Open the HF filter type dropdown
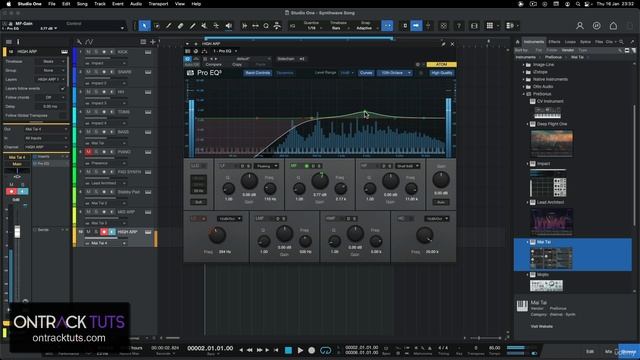The image size is (640, 360). (408, 166)
